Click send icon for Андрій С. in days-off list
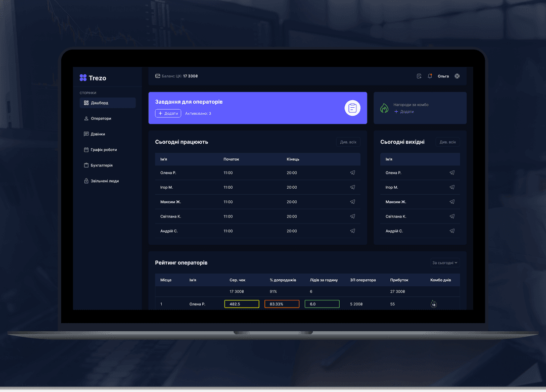546x392 pixels. (x=452, y=231)
